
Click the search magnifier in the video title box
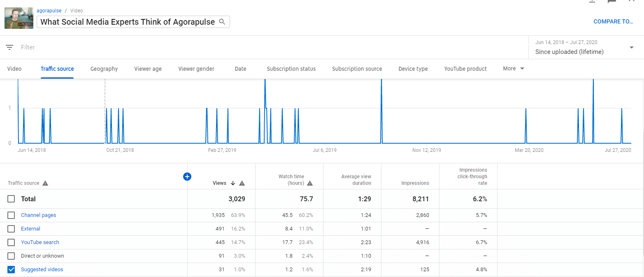(x=222, y=22)
